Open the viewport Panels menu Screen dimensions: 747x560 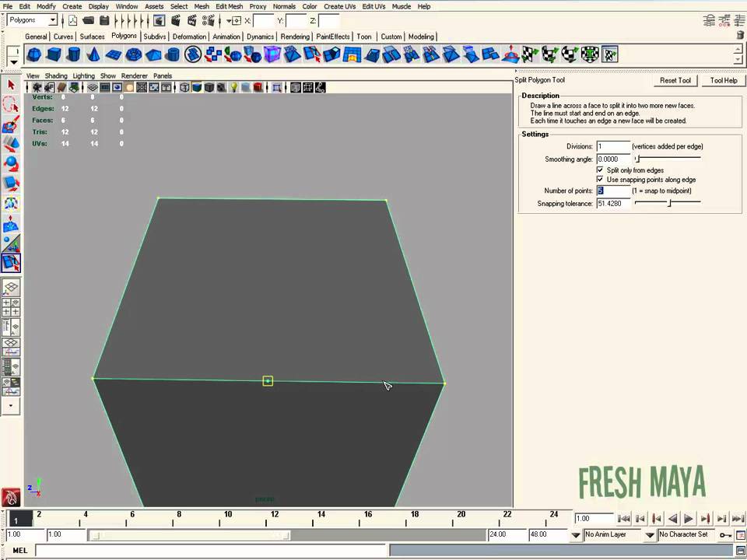pyautogui.click(x=163, y=75)
